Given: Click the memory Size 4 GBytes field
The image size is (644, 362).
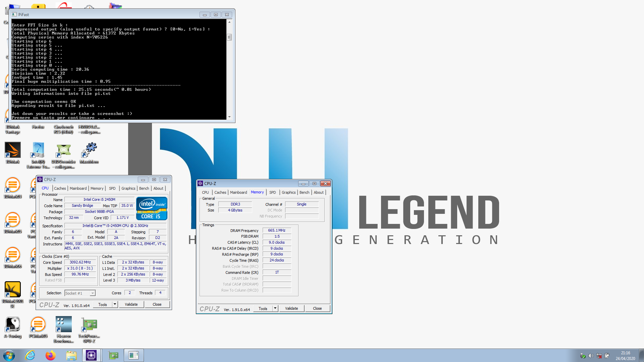Looking at the screenshot, I should point(235,210).
